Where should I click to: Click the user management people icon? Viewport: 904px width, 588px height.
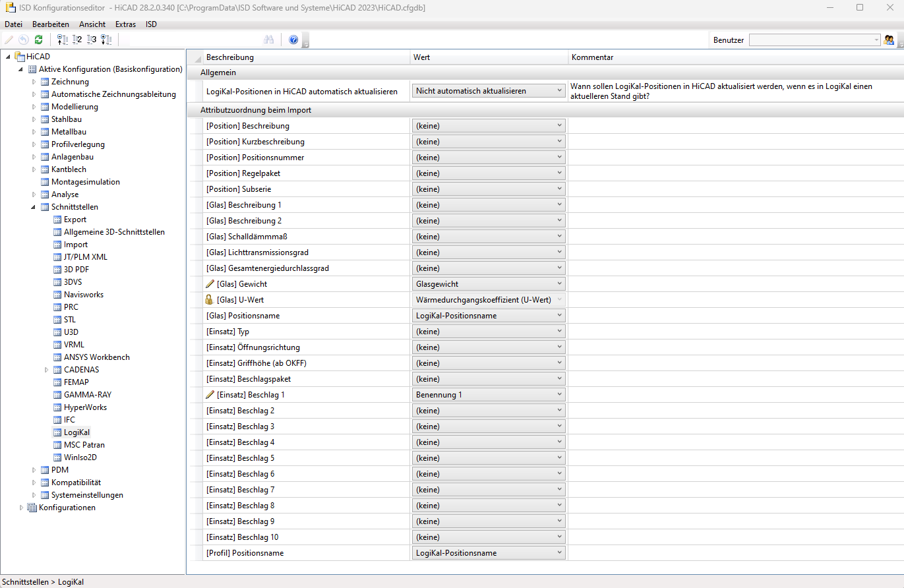[889, 40]
